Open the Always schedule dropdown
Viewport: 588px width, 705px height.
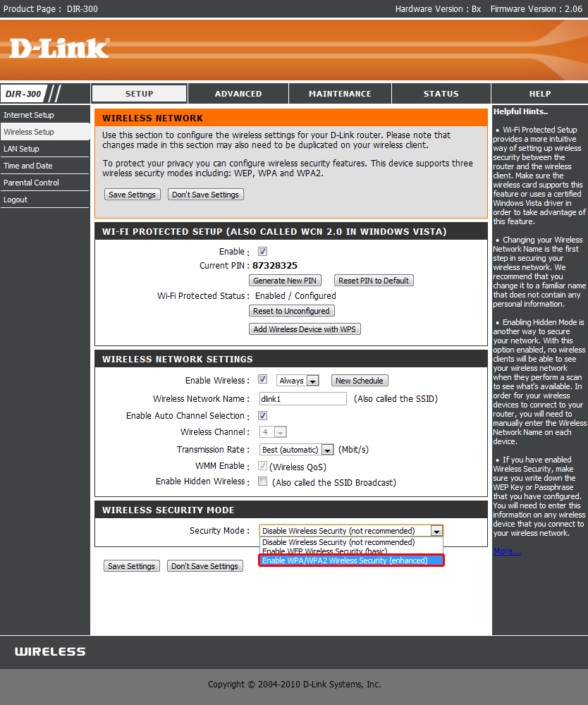(x=298, y=381)
